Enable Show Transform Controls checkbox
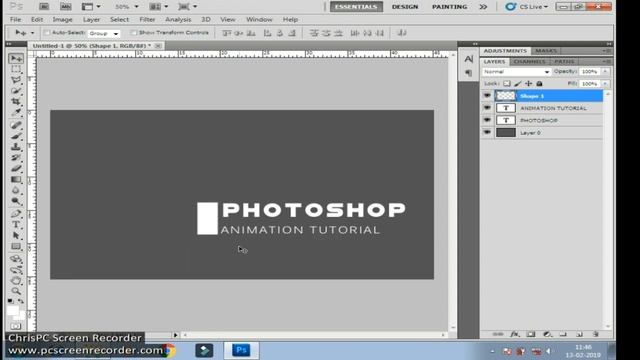The height and width of the screenshot is (360, 640). [133, 33]
